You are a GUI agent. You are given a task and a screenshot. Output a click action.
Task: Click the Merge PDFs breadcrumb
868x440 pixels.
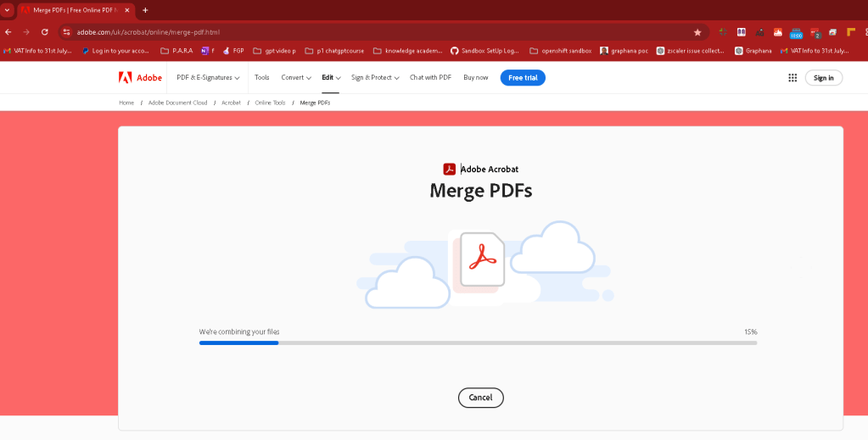pyautogui.click(x=315, y=103)
